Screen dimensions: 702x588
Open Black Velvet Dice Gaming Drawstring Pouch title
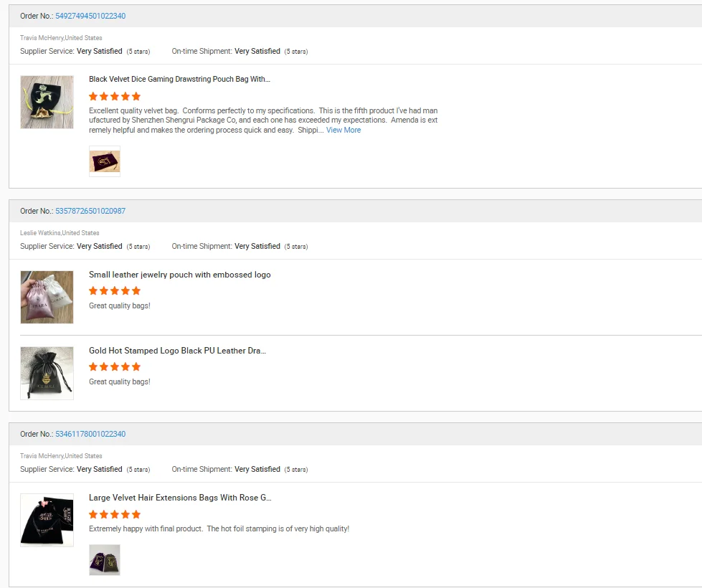179,79
